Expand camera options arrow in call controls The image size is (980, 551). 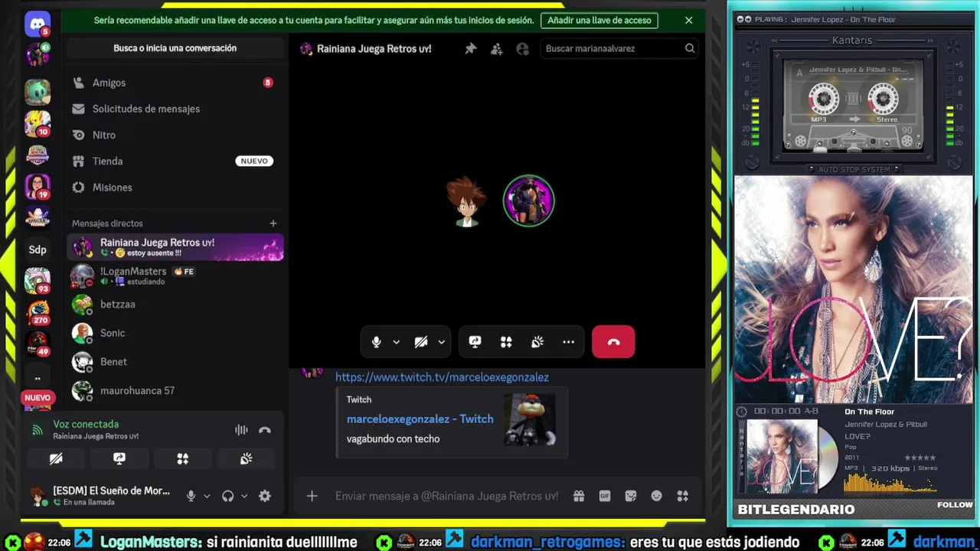pyautogui.click(x=441, y=342)
